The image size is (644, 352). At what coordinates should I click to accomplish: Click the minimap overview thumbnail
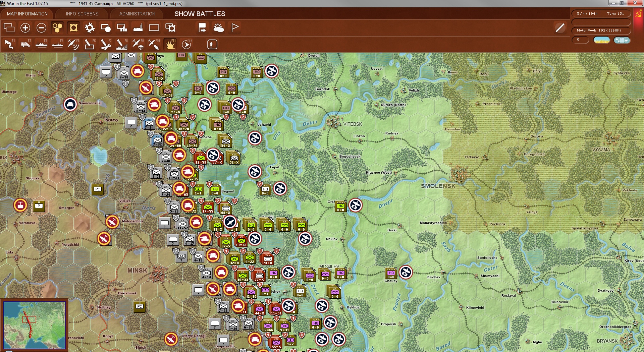point(35,326)
